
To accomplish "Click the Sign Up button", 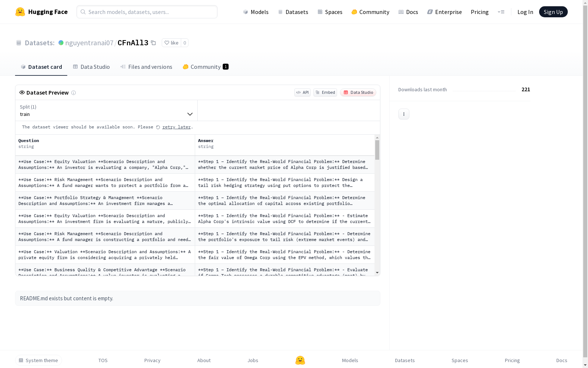I will tap(553, 12).
